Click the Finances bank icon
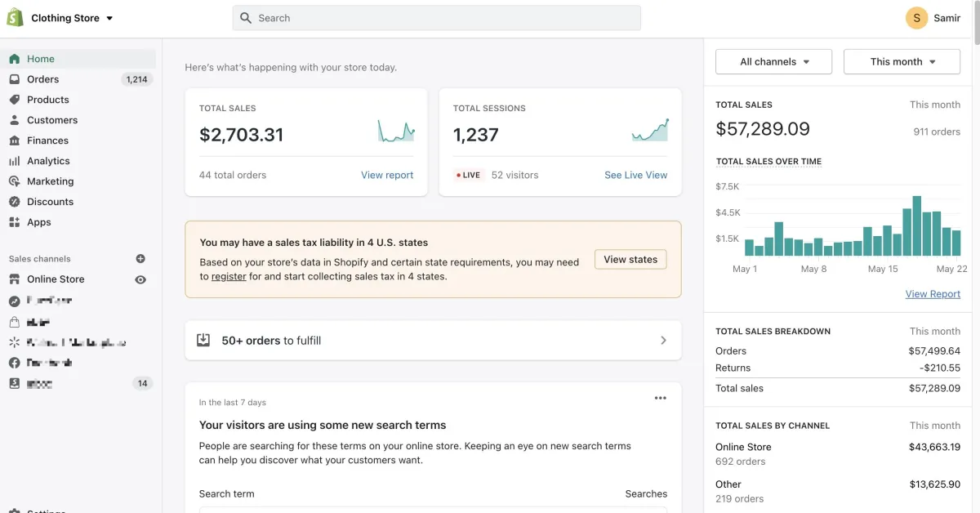 click(14, 141)
